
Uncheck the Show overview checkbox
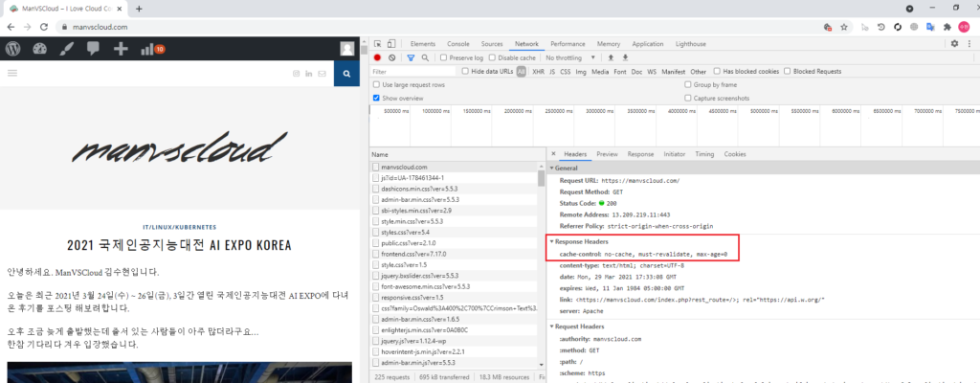tap(377, 98)
